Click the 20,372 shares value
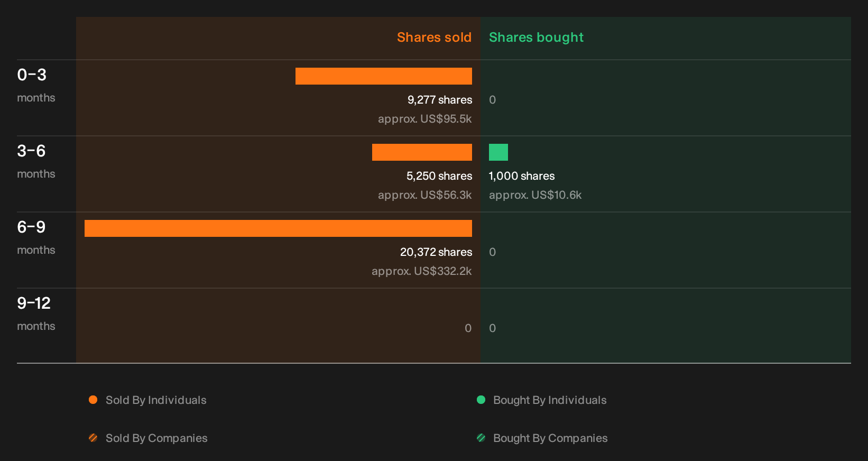 436,252
